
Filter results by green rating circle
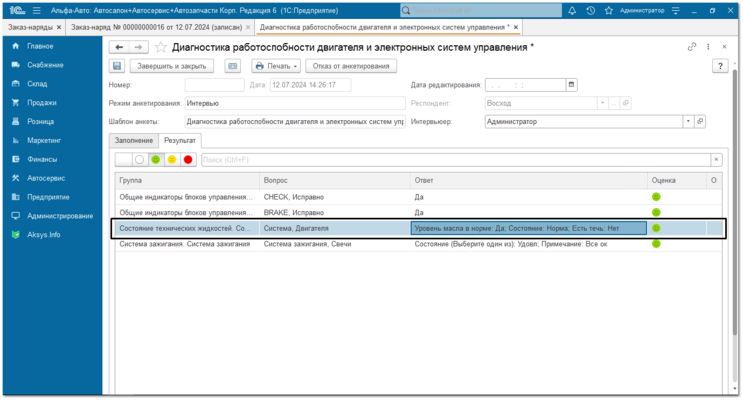(155, 160)
